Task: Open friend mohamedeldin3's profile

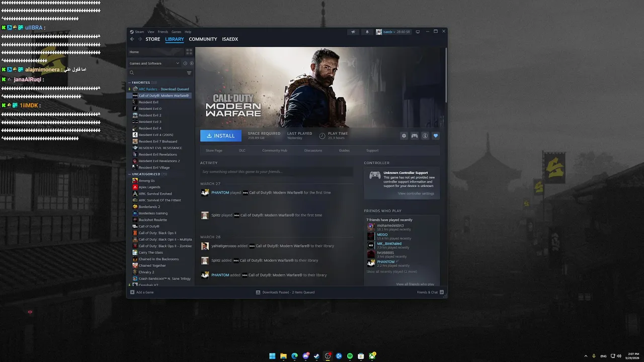Action: pyautogui.click(x=390, y=226)
